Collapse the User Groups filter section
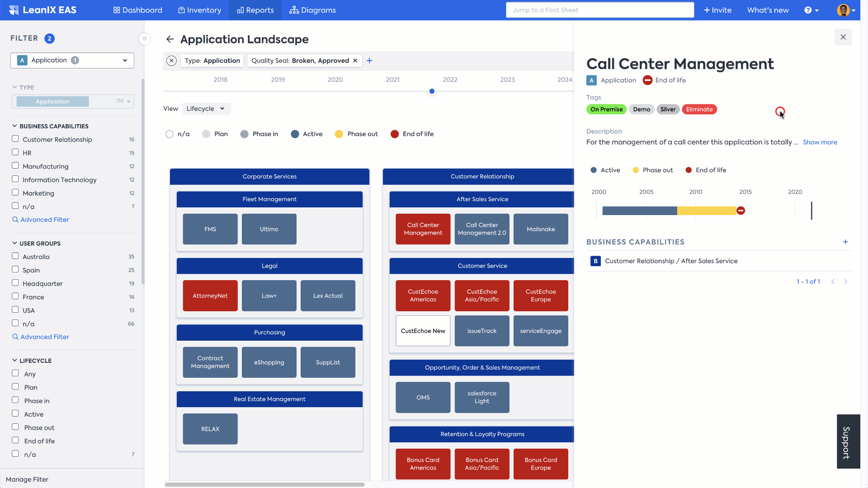This screenshot has height=488, width=868. point(15,243)
